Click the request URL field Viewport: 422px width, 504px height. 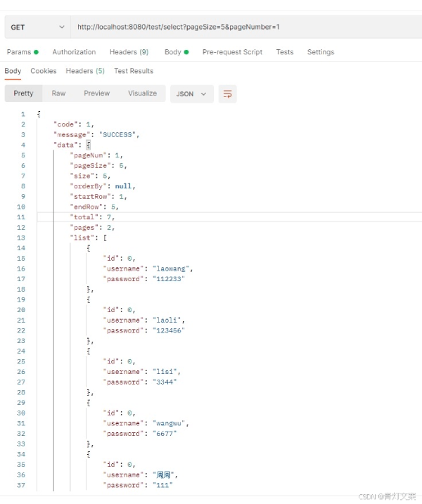pos(246,27)
